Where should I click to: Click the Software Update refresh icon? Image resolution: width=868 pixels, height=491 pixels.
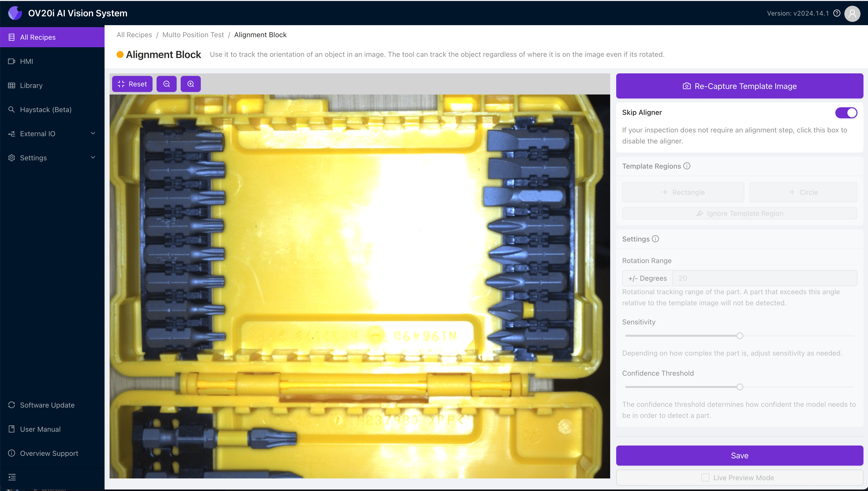[11, 405]
